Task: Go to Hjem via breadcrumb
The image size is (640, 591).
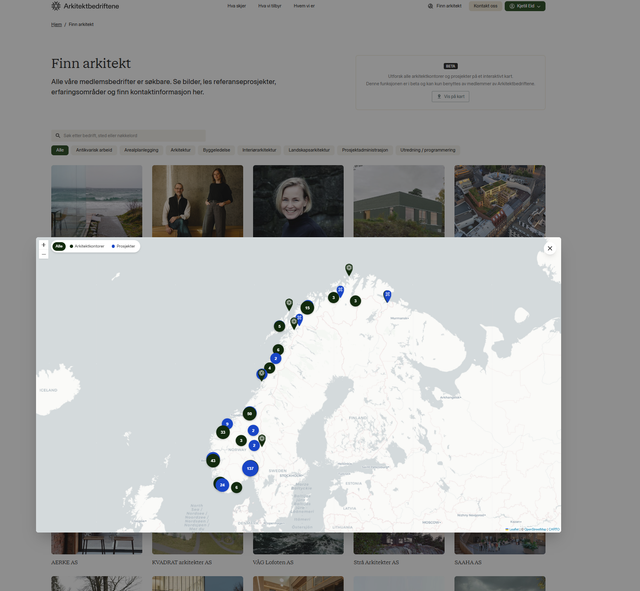Action: (x=56, y=24)
